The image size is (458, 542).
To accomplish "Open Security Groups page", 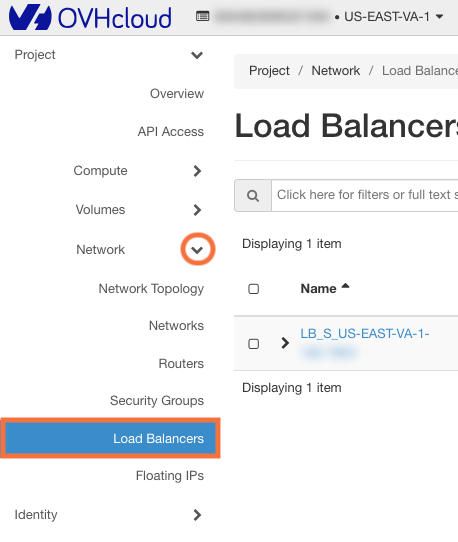I will click(157, 401).
